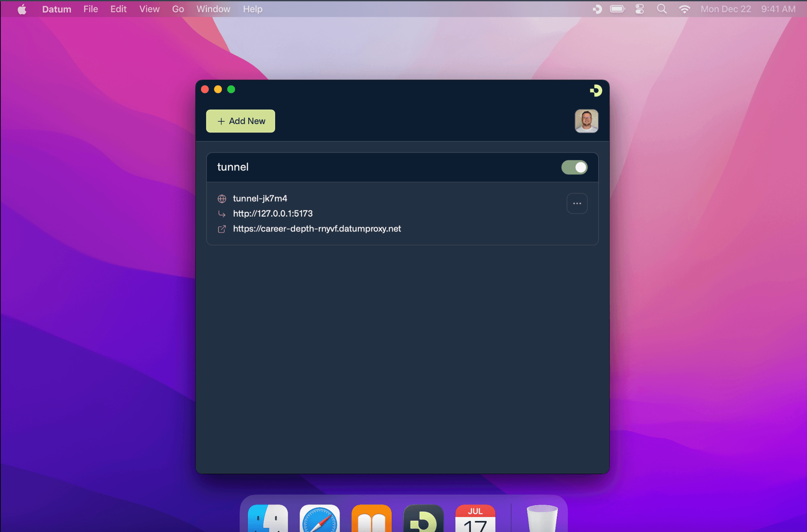
Task: Click the profile avatar picture
Action: [586, 121]
